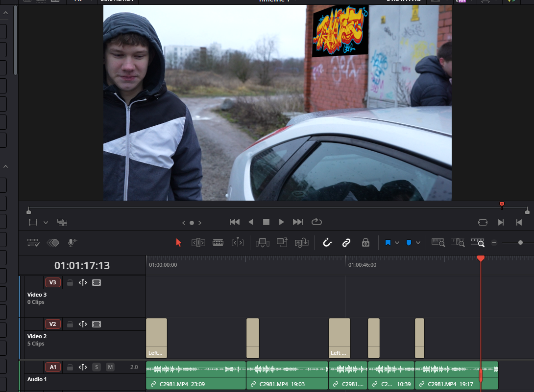Select first 'Left...' clip on Video 2
Image resolution: width=534 pixels, height=392 pixels.
coord(157,338)
